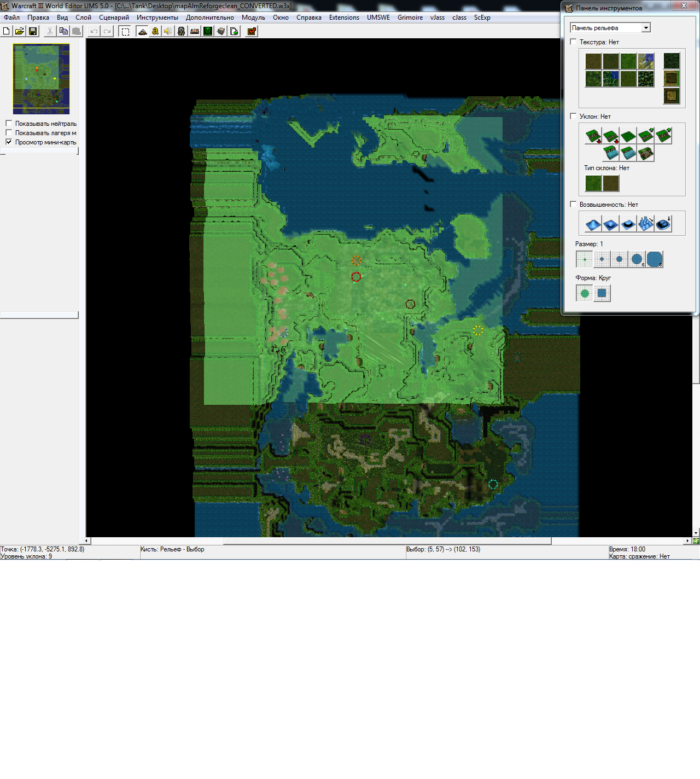Open the Trigger Editor letter-a icon
Viewport: 700px width, 779px height.
[155, 31]
